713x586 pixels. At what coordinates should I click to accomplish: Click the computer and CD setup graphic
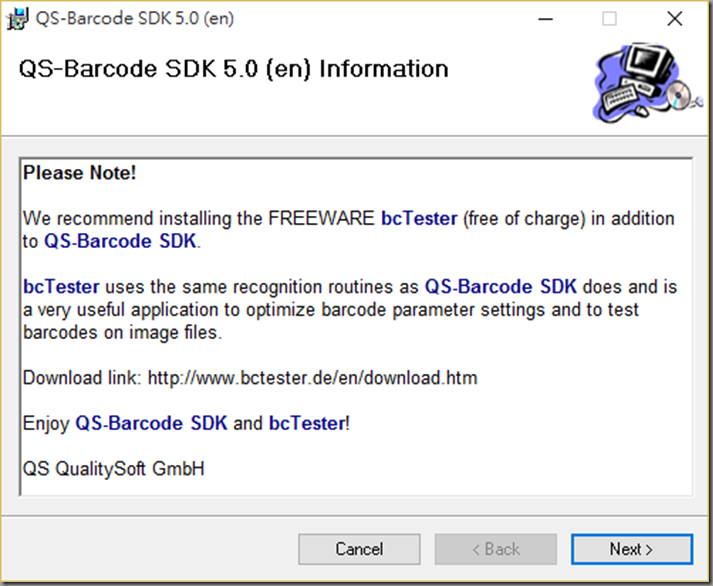pyautogui.click(x=647, y=83)
